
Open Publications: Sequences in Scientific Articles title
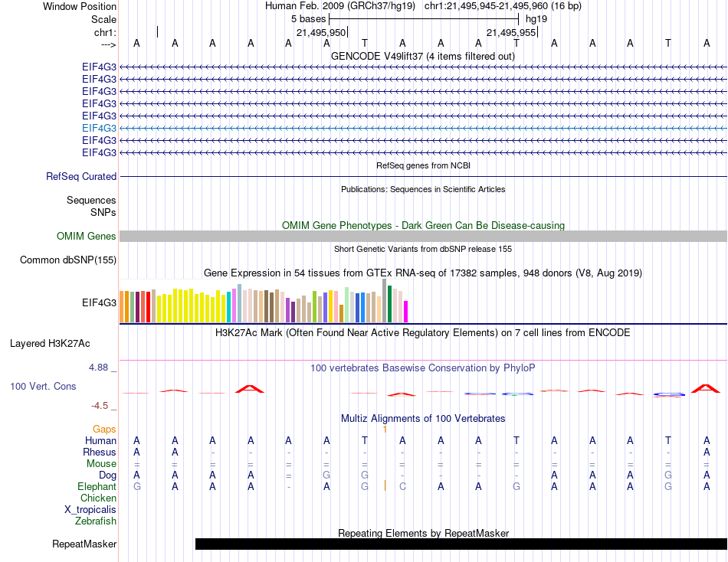423,189
